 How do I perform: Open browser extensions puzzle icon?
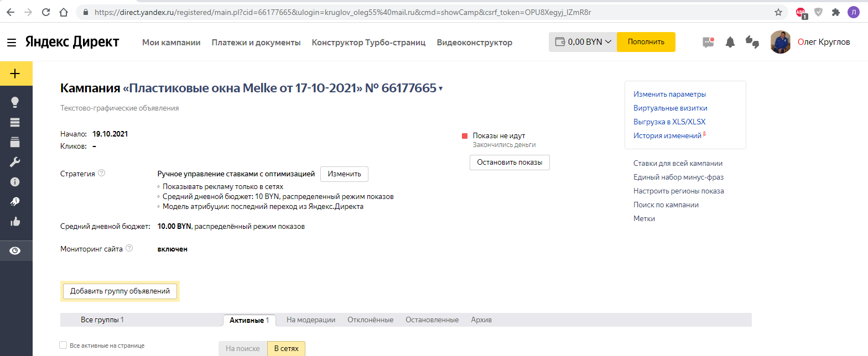tap(836, 12)
